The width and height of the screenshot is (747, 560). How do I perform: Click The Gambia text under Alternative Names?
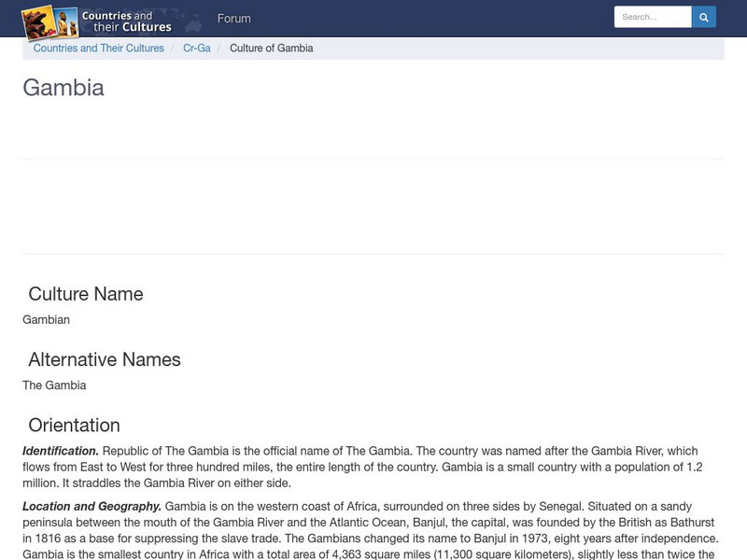(54, 385)
